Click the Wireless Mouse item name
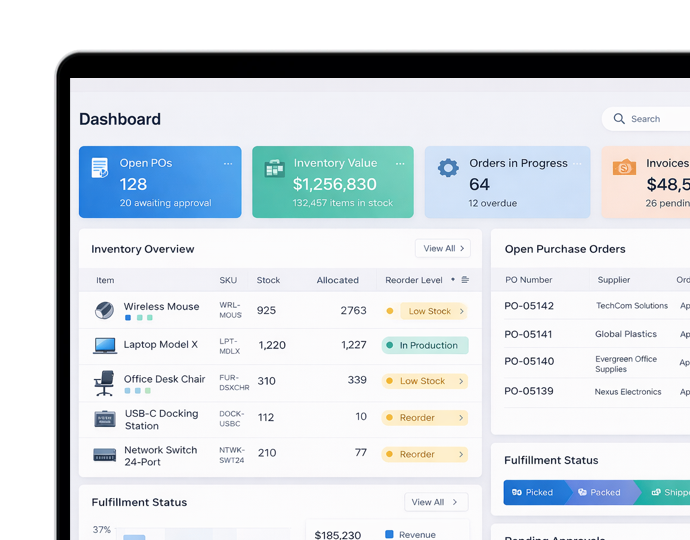Screen dimensions: 690x540 point(161,306)
